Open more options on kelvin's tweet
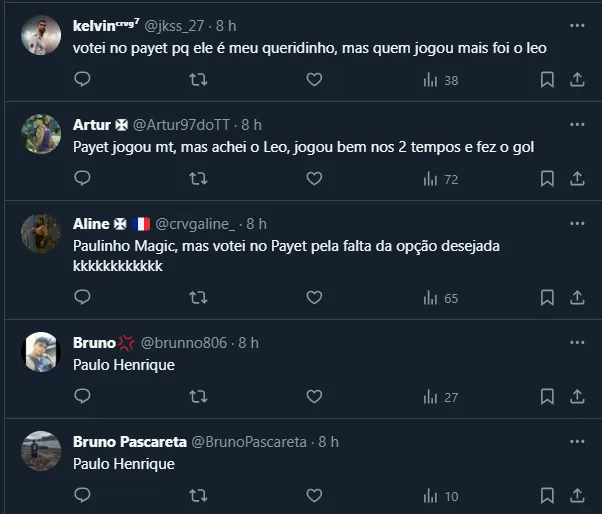The image size is (602, 514). (577, 26)
